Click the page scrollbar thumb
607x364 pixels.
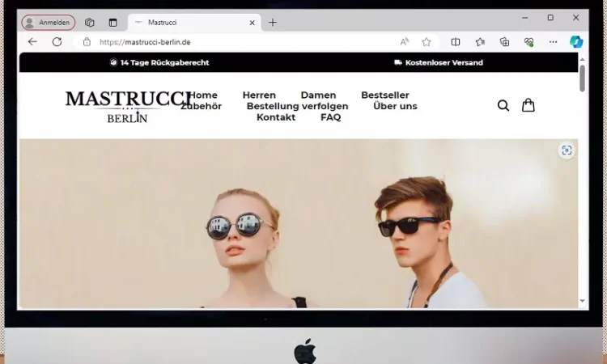point(582,78)
